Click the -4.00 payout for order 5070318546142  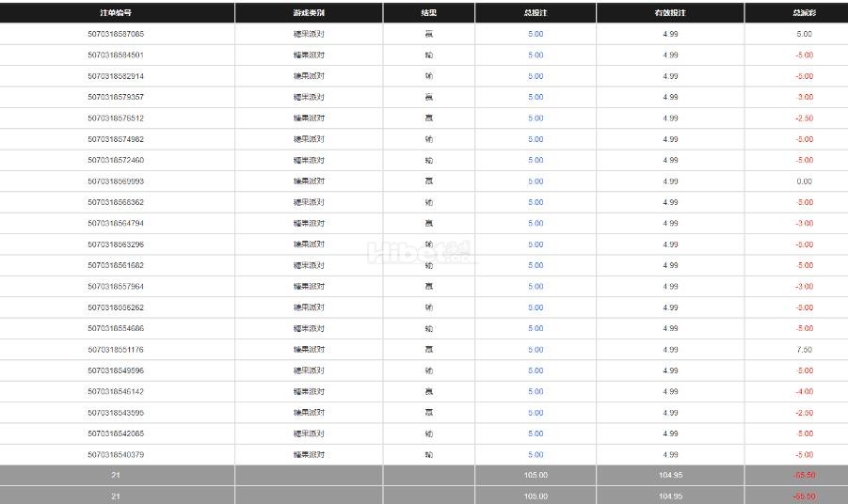coord(804,391)
